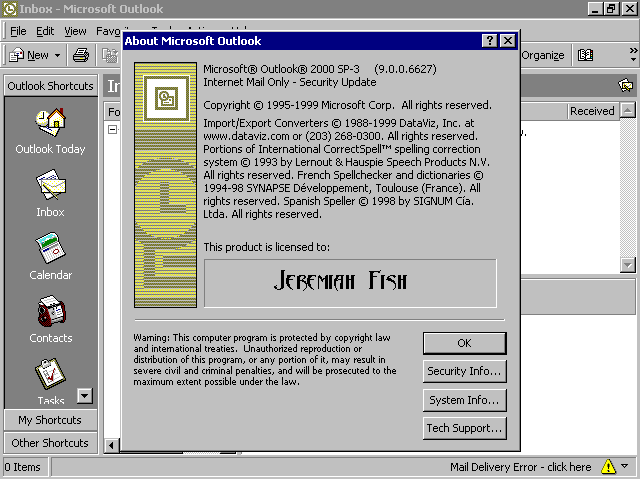The height and width of the screenshot is (480, 640).
Task: Click the horizontal scroll left arrow
Action: pos(111,445)
